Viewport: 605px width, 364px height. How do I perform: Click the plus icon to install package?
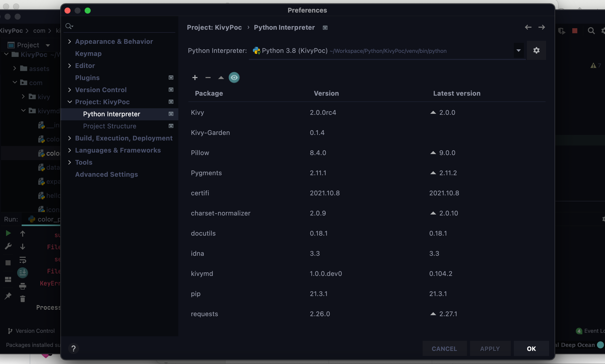[x=195, y=78]
